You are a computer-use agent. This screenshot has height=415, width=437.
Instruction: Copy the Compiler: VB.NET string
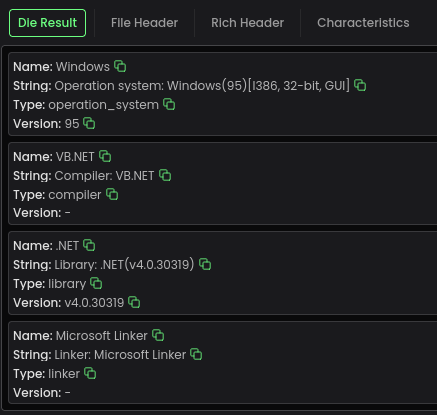coord(165,175)
